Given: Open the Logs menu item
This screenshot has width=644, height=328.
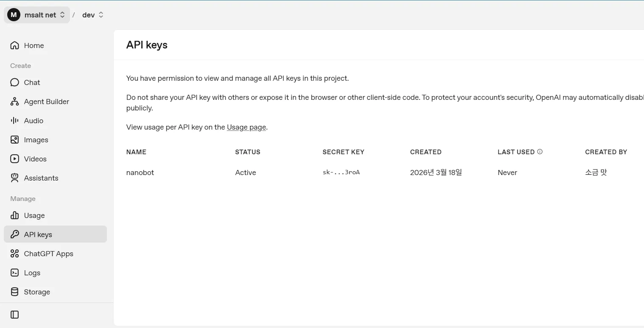Looking at the screenshot, I should pyautogui.click(x=32, y=273).
